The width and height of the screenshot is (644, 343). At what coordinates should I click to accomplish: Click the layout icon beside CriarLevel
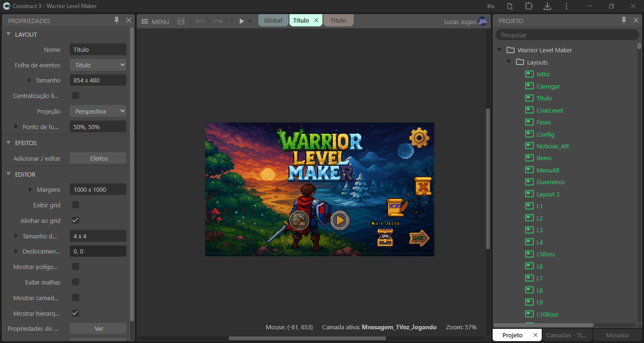[x=529, y=110]
